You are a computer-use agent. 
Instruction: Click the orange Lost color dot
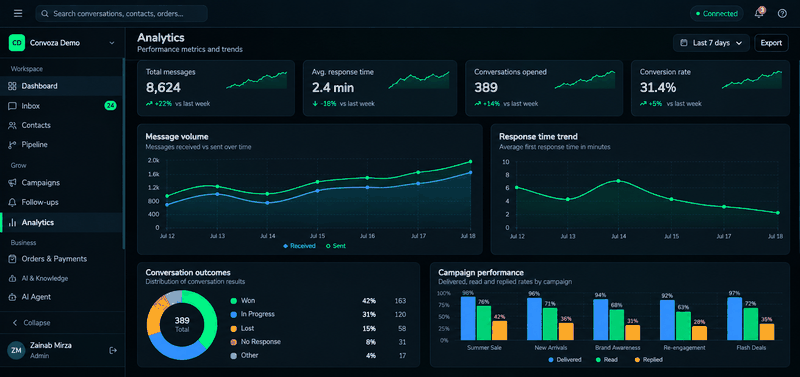coord(234,329)
